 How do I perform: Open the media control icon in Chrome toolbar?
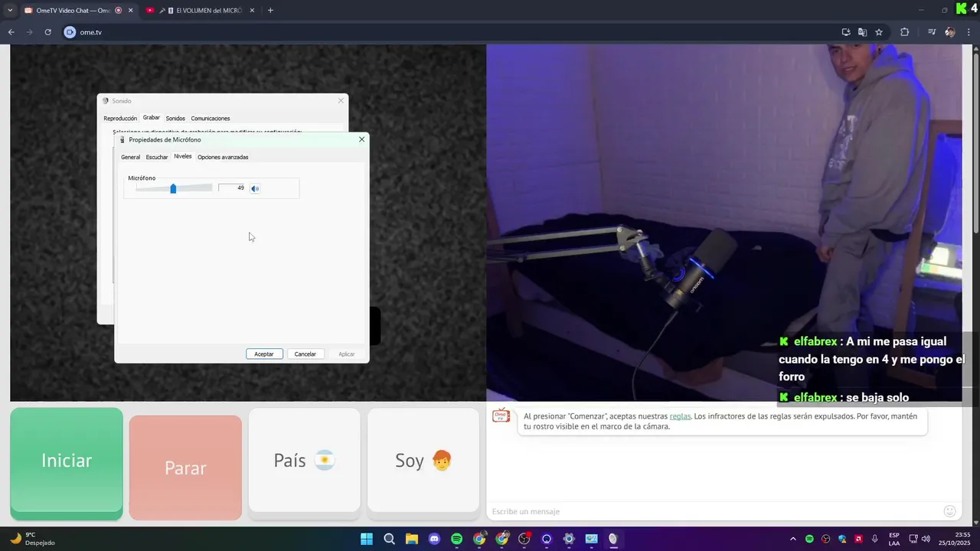(932, 32)
